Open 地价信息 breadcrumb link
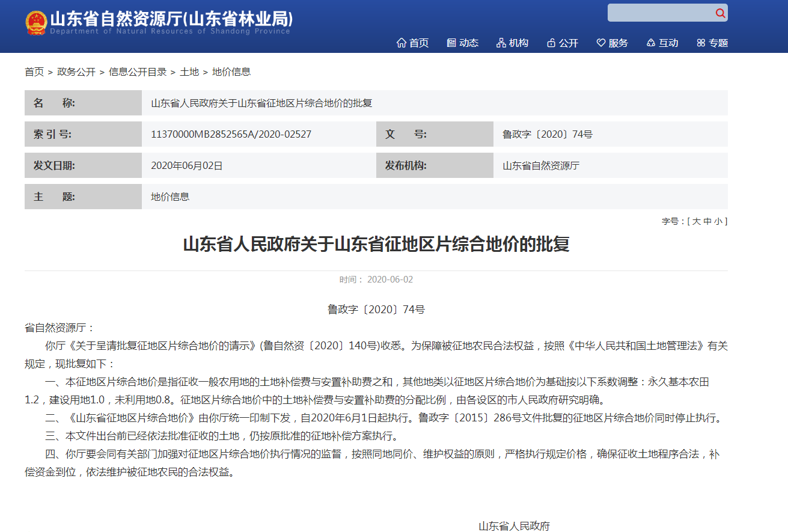The image size is (788, 532). coord(231,72)
